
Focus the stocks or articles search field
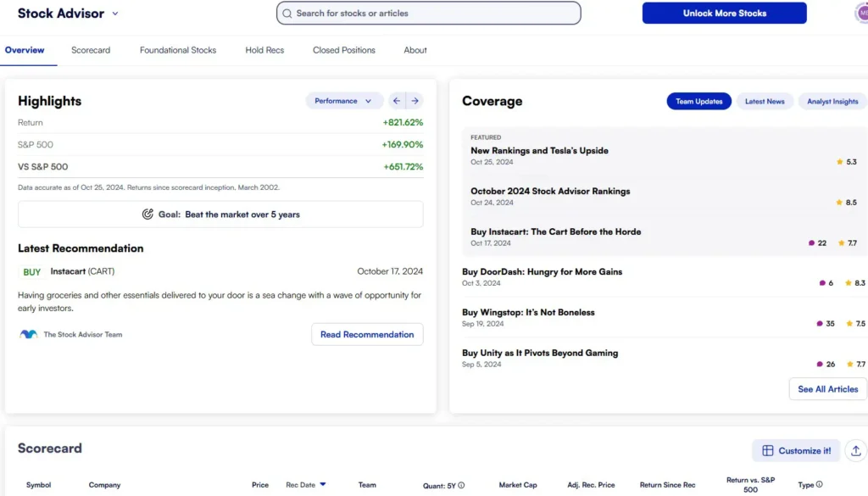click(x=428, y=14)
